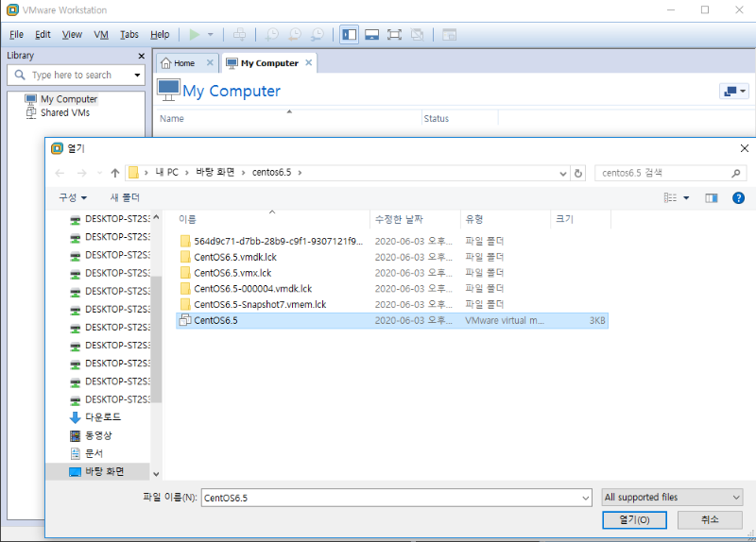Click the green Power On play icon
The image size is (756, 542).
pos(195,35)
